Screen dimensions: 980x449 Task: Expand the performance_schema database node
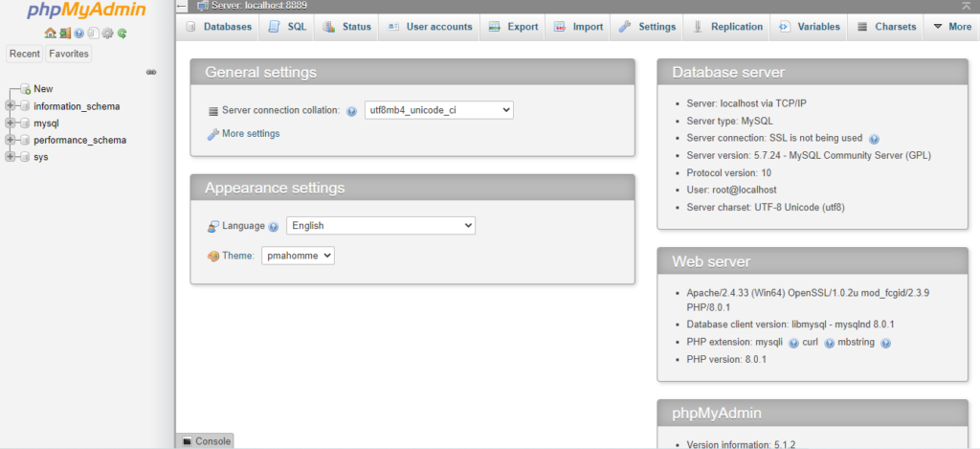pyautogui.click(x=11, y=140)
